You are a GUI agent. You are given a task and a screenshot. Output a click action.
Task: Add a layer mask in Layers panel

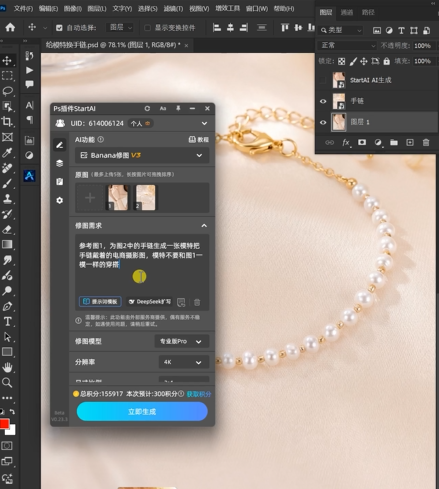pos(362,143)
